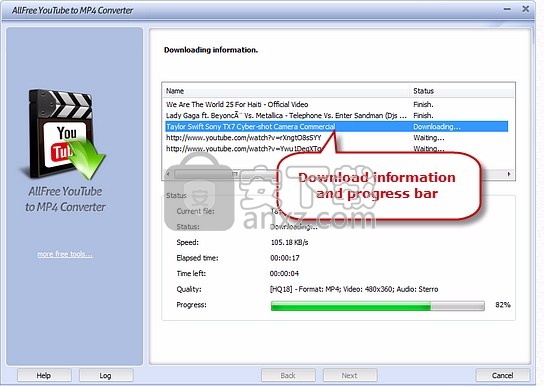The image size is (544, 386).
Task: Click the Next button
Action: pyautogui.click(x=350, y=375)
